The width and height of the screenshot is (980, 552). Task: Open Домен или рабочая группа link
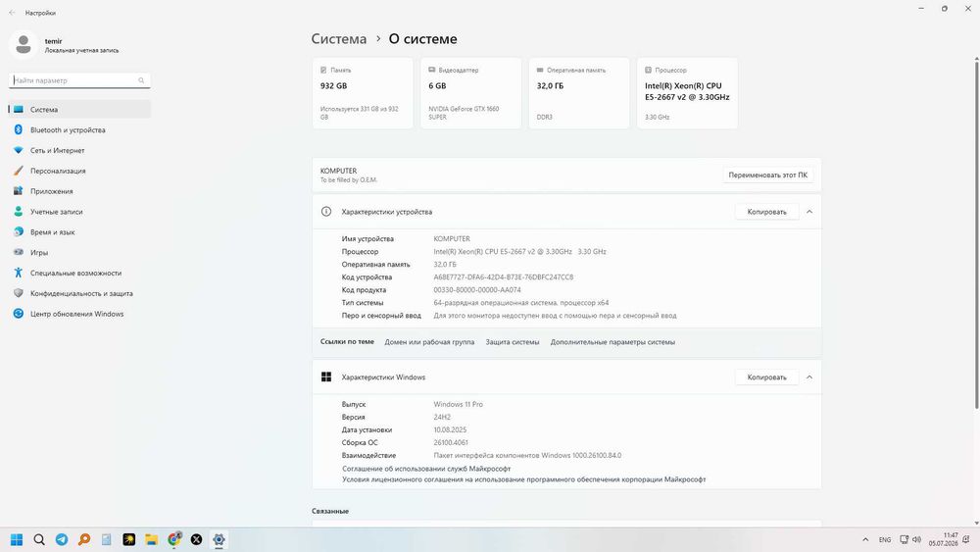pyautogui.click(x=429, y=342)
